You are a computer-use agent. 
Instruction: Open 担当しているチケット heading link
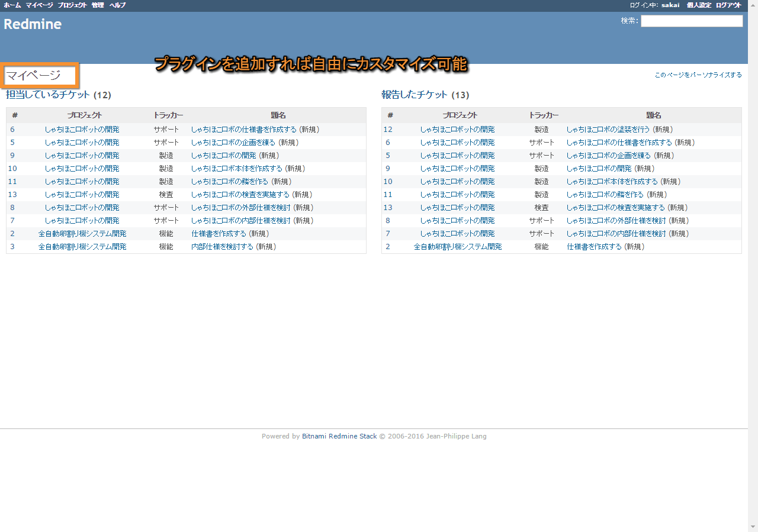48,95
